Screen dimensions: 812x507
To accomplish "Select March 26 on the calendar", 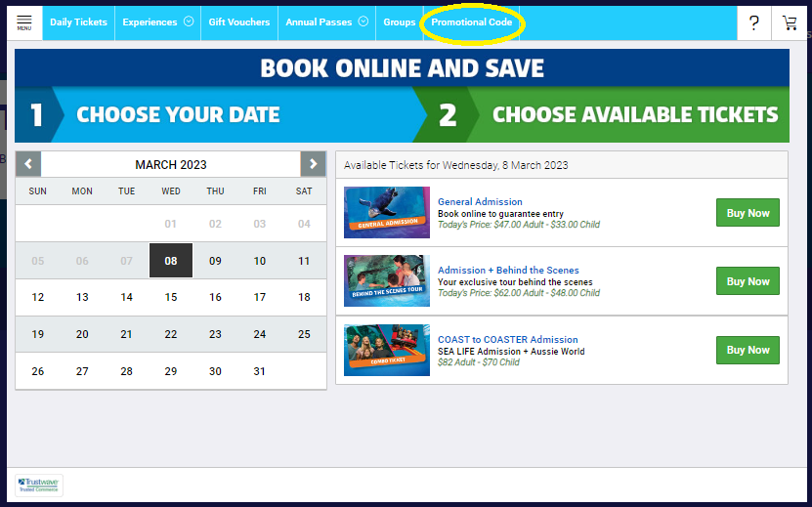I will [38, 371].
